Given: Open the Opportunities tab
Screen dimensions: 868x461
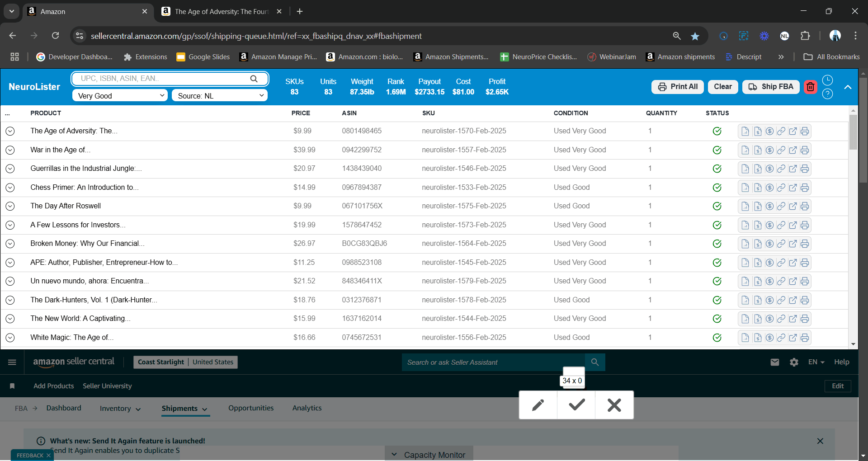Looking at the screenshot, I should [251, 408].
